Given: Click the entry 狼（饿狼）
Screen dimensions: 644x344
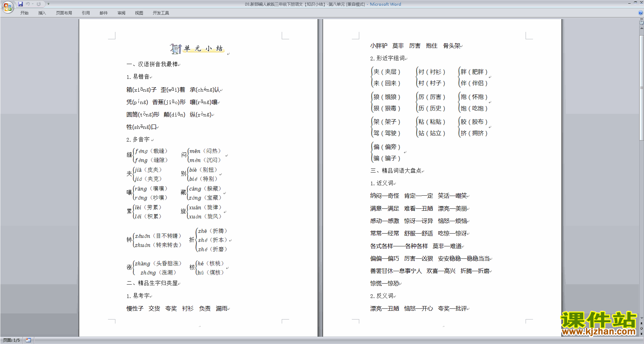Looking at the screenshot, I should click(x=387, y=97).
